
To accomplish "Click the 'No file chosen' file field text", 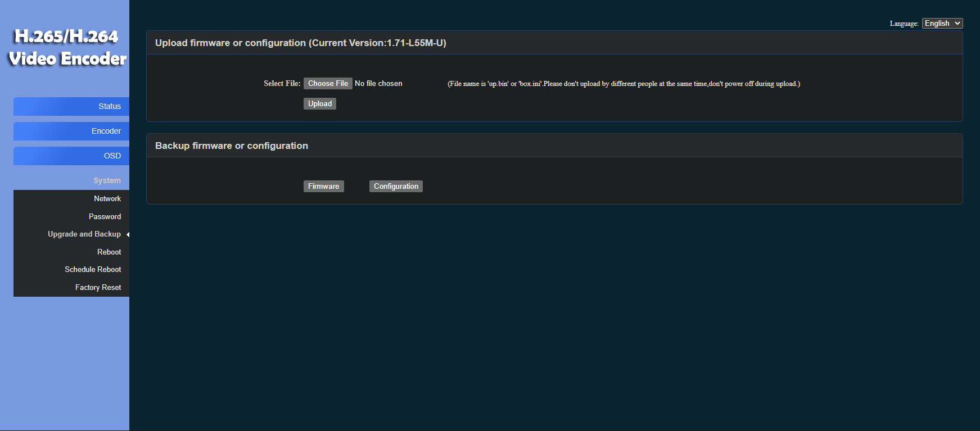I will pos(378,83).
